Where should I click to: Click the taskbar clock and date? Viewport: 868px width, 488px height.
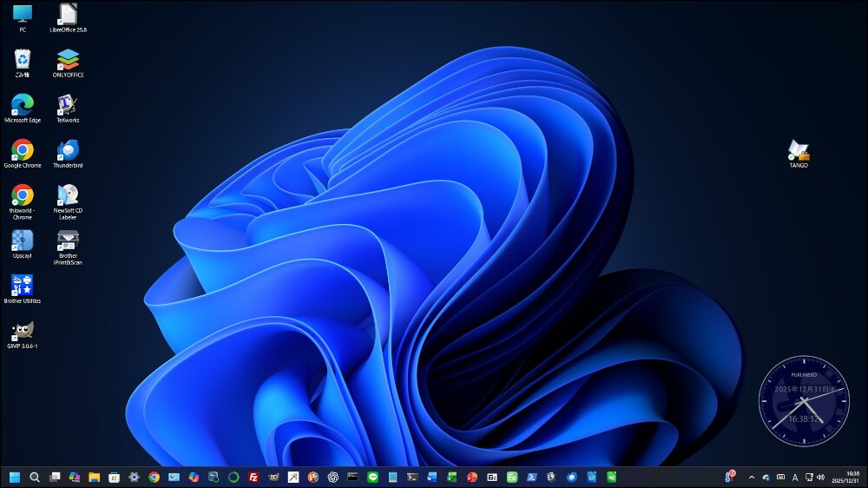tap(845, 477)
